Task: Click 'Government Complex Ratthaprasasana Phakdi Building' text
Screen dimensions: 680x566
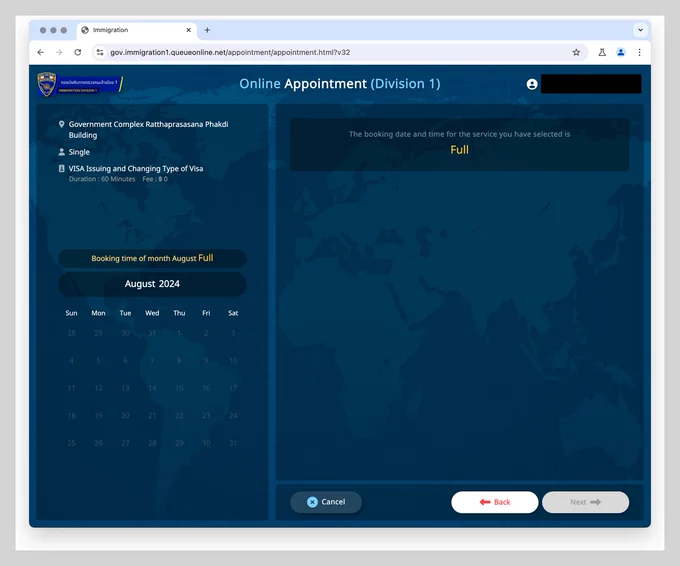Action: [x=148, y=130]
